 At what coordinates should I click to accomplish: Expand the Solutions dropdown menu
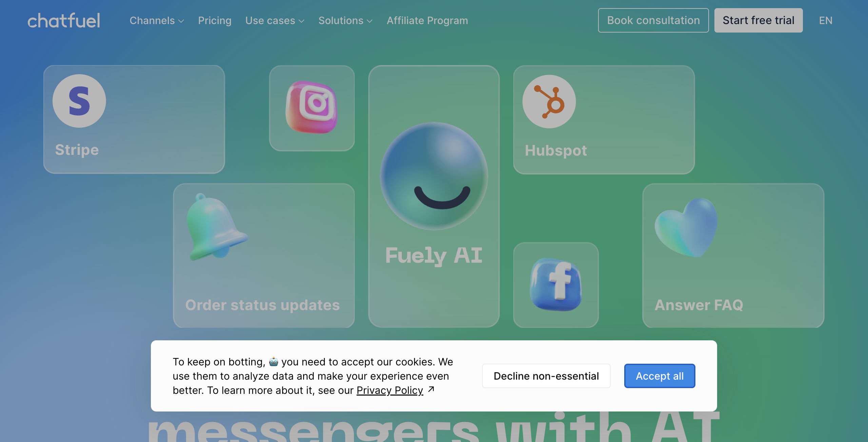click(x=345, y=20)
